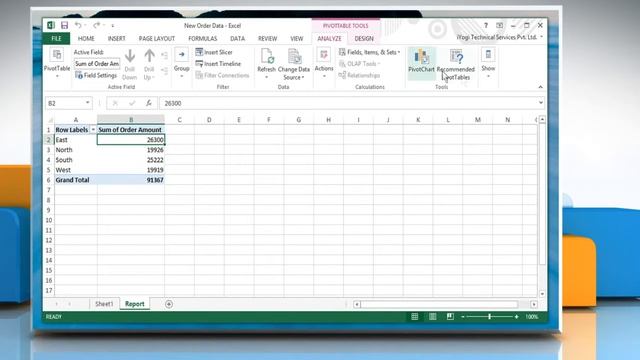
Task: Switch to Normal view in status bar
Action: tap(415, 317)
